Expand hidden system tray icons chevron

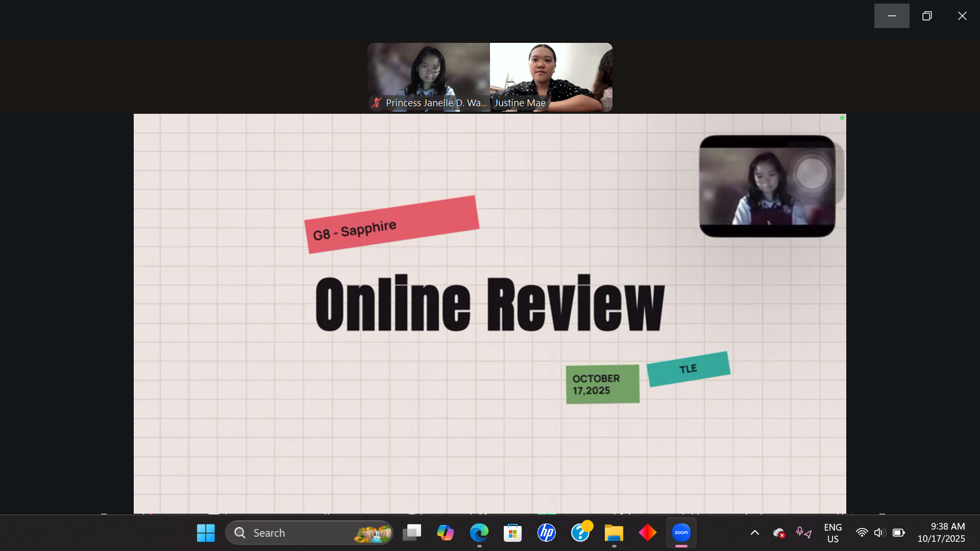(x=754, y=533)
